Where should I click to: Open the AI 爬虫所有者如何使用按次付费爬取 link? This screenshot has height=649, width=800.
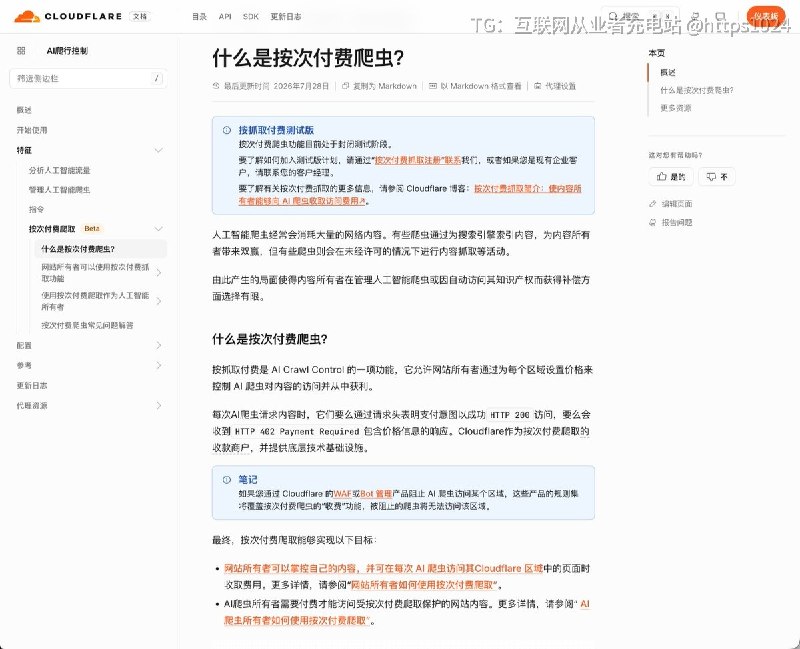point(296,620)
